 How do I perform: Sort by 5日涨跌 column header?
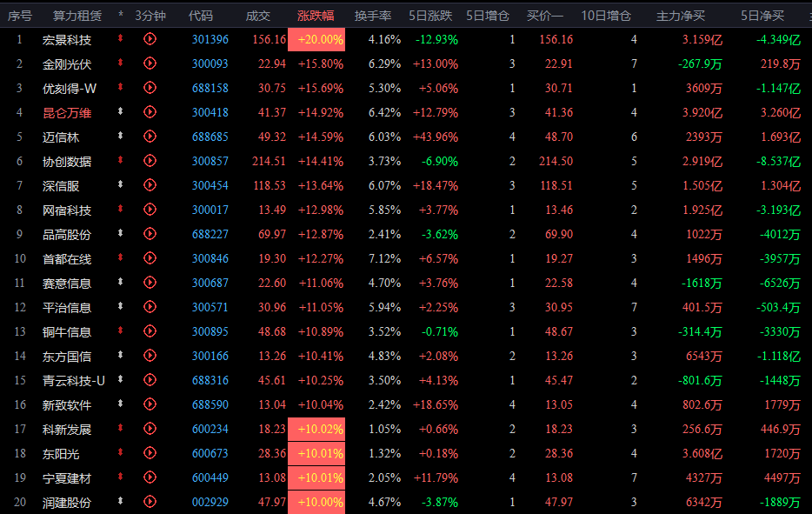click(x=430, y=16)
